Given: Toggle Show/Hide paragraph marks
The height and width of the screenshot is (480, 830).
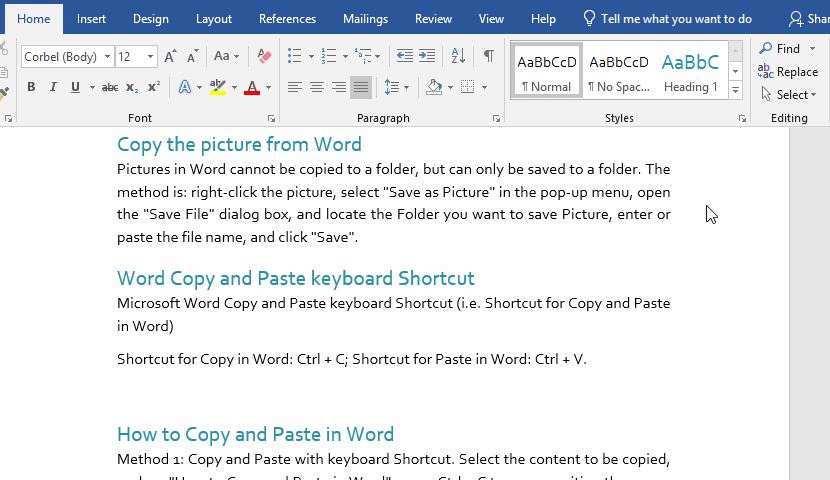Looking at the screenshot, I should 489,56.
